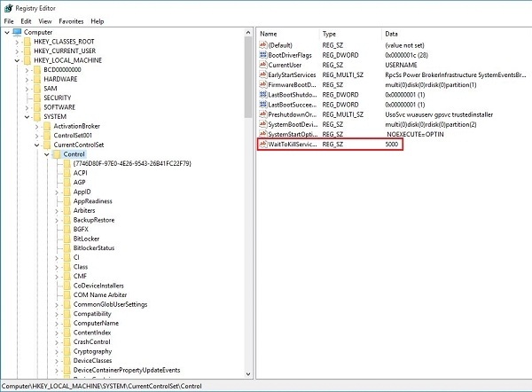Collapse the HKEY_LOCAL_MACHINE hive
This screenshot has width=532, height=392.
click(17, 60)
